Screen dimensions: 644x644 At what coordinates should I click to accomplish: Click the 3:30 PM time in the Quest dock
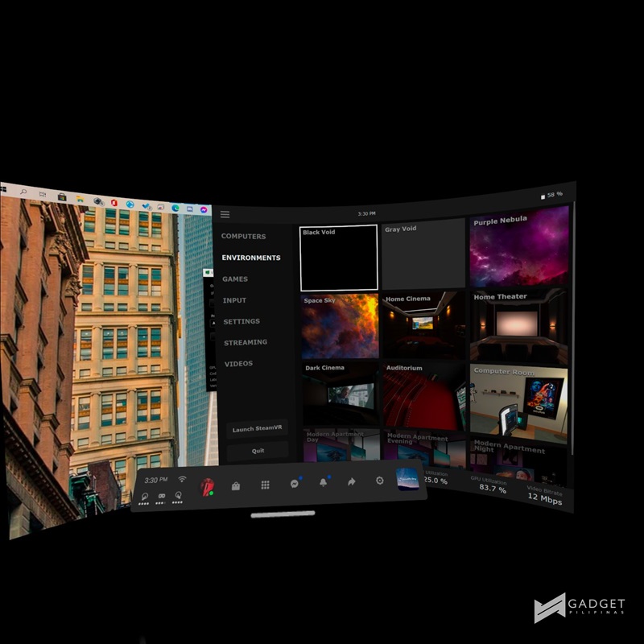156,480
